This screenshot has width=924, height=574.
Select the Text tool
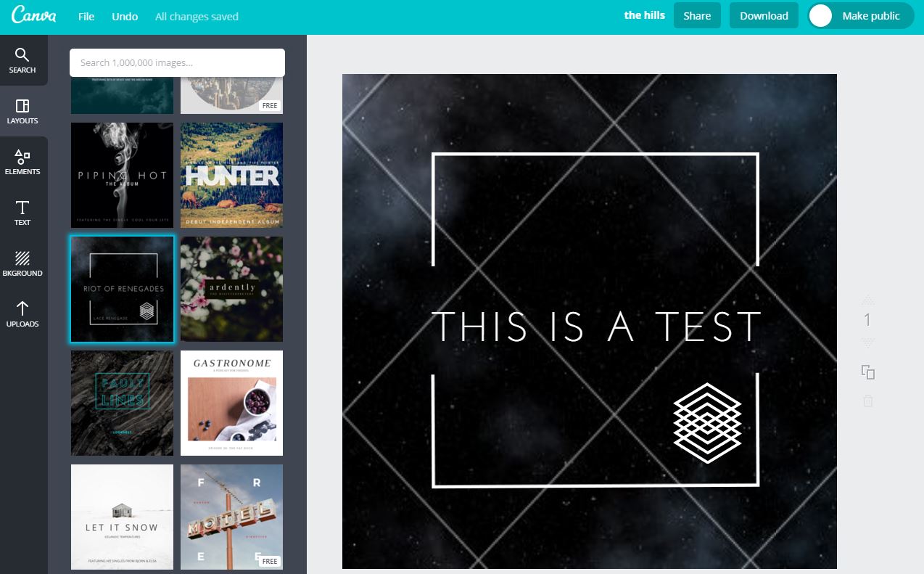(x=22, y=213)
